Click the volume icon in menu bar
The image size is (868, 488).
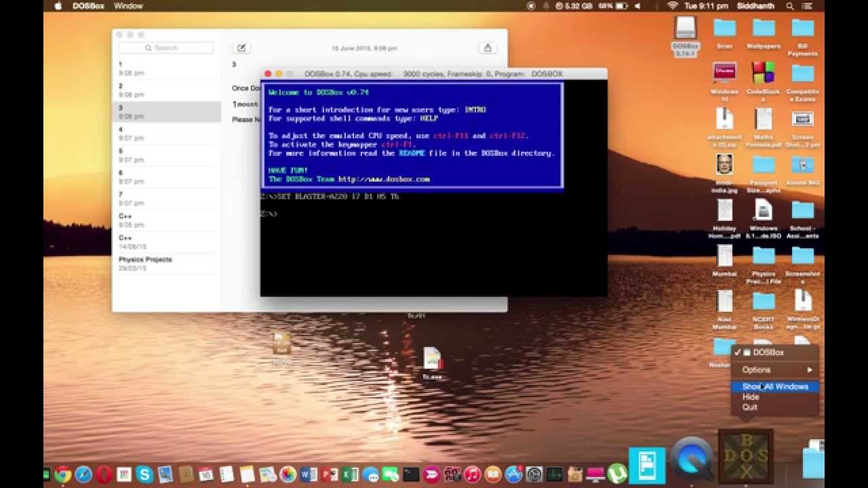(x=638, y=5)
